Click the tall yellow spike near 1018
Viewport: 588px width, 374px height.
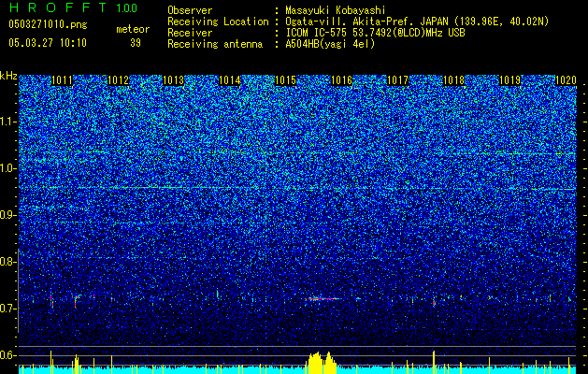point(434,362)
